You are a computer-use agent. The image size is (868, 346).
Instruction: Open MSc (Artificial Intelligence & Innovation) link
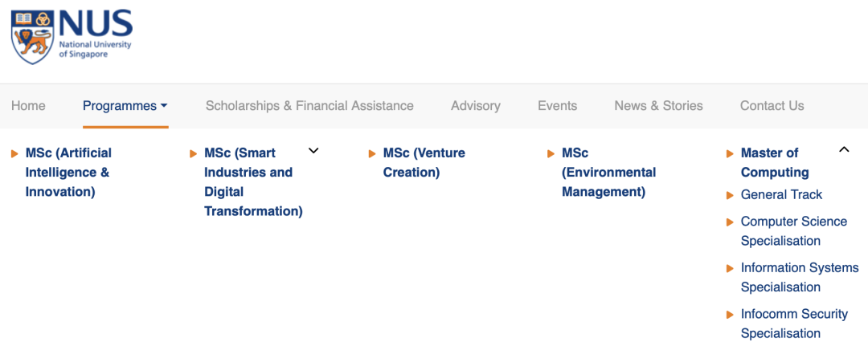pyautogui.click(x=68, y=173)
